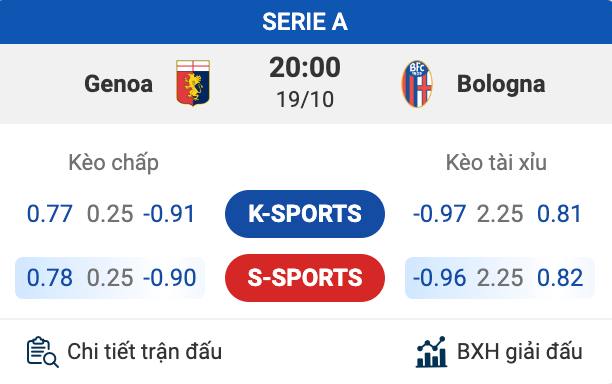This screenshot has width=612, height=384.
Task: Select K-Sports handicap odds 0.77
Action: (x=50, y=214)
